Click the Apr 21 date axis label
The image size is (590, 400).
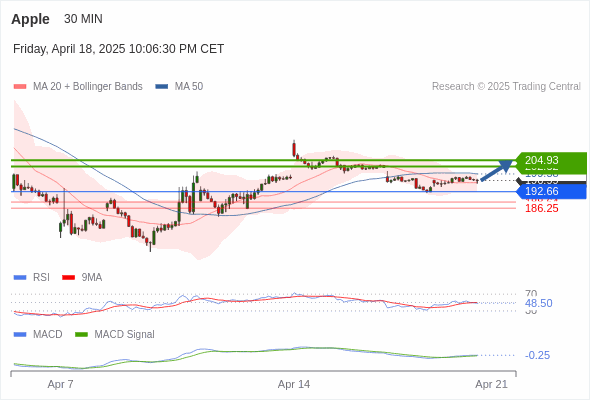pyautogui.click(x=491, y=384)
